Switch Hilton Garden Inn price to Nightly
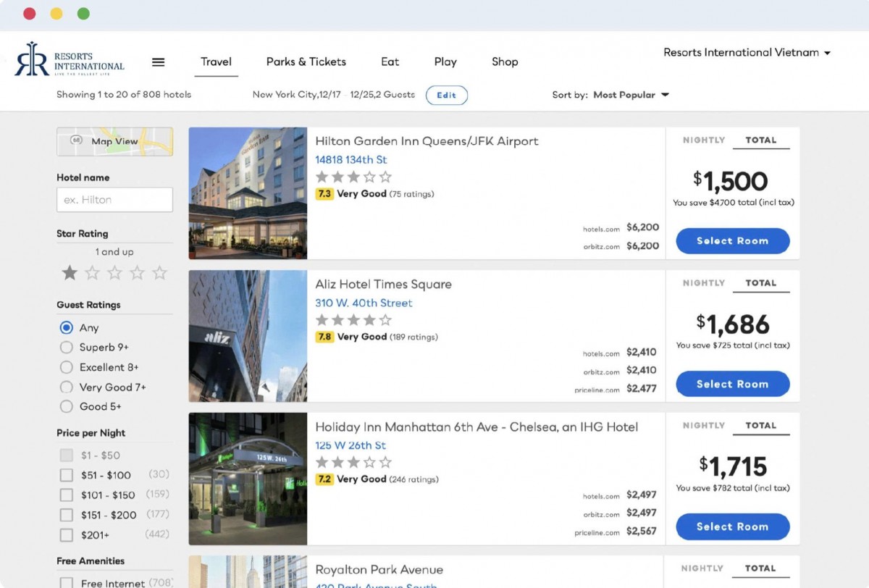The height and width of the screenshot is (588, 869). pyautogui.click(x=704, y=140)
